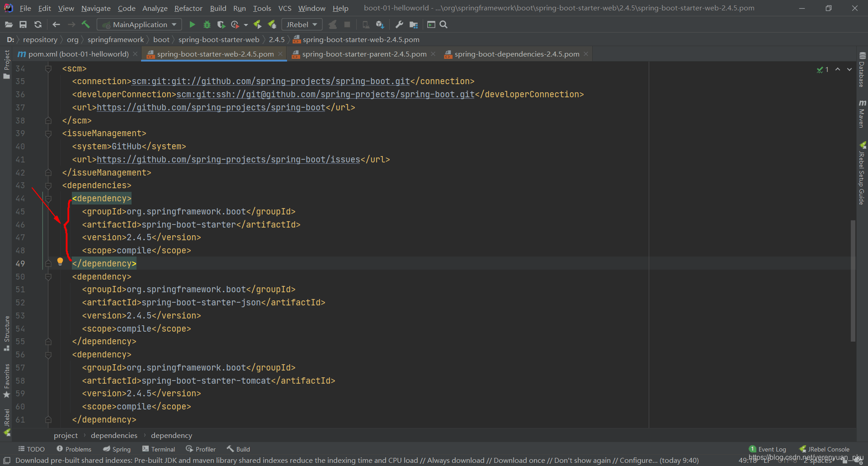Debug with JRebel rocket-bug icon
Viewport: 868px width, 466px height.
click(272, 24)
